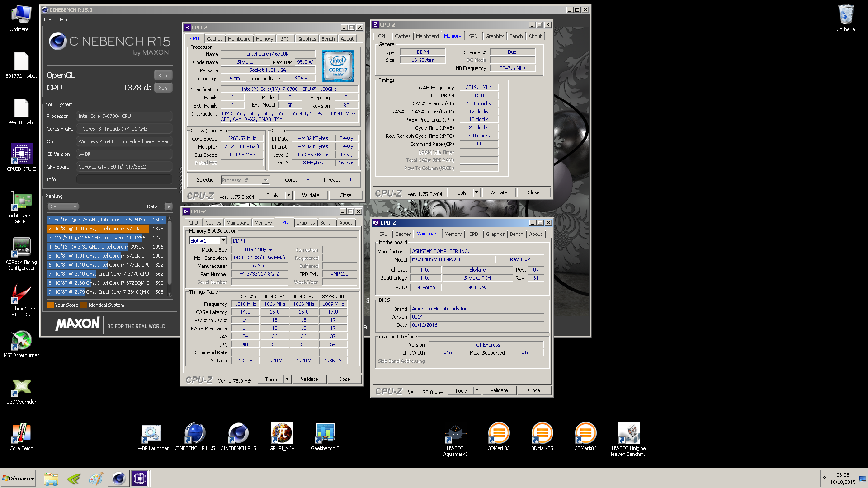
Task: Open Windows Explorer from taskbar
Action: coord(51,479)
